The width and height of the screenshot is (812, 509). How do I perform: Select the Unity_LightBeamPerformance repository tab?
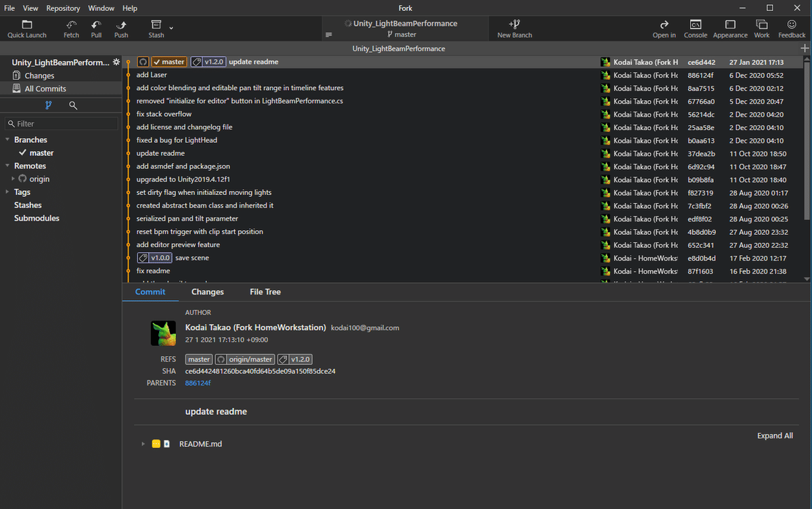399,49
